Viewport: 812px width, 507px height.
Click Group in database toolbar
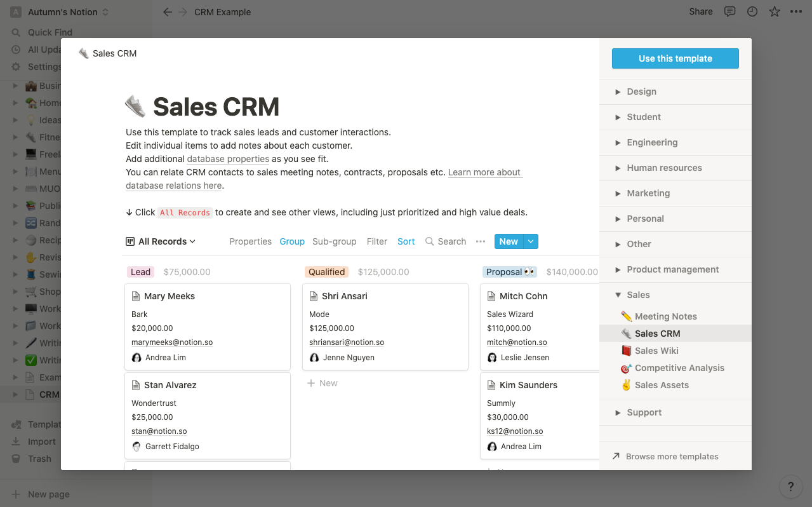pyautogui.click(x=292, y=241)
